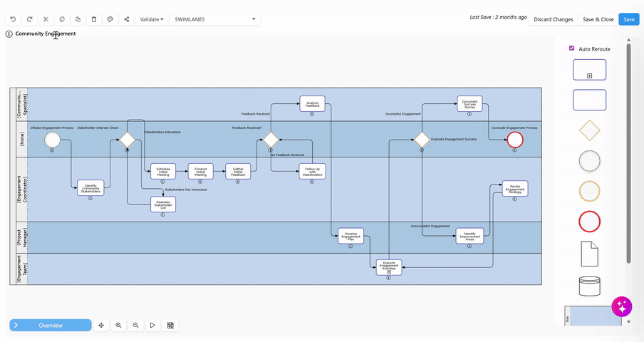Screen dimensions: 644x342
Task: Open the Validate dropdown
Action: click(x=151, y=19)
